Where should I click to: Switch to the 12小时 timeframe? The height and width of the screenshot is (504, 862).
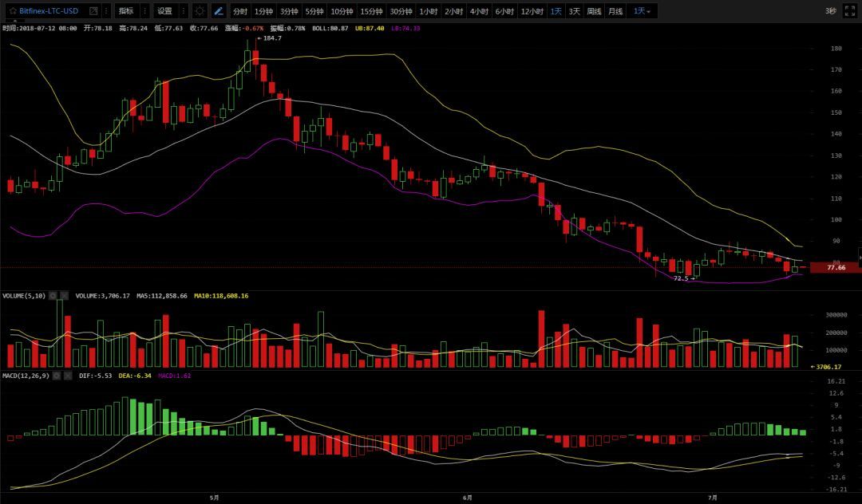click(532, 11)
